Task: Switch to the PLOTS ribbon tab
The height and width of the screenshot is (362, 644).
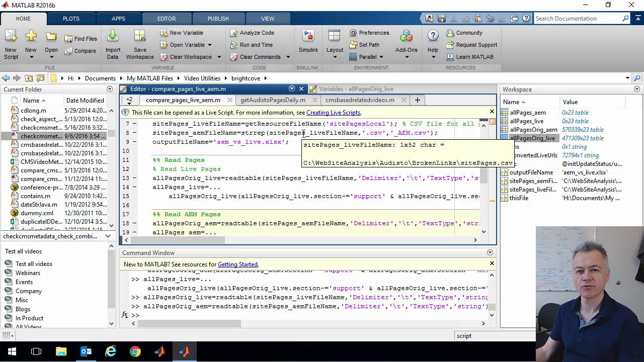Action: point(71,19)
